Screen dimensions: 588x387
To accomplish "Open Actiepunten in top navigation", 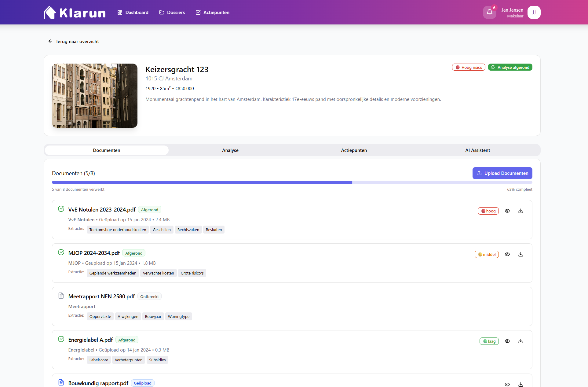I will click(x=213, y=13).
